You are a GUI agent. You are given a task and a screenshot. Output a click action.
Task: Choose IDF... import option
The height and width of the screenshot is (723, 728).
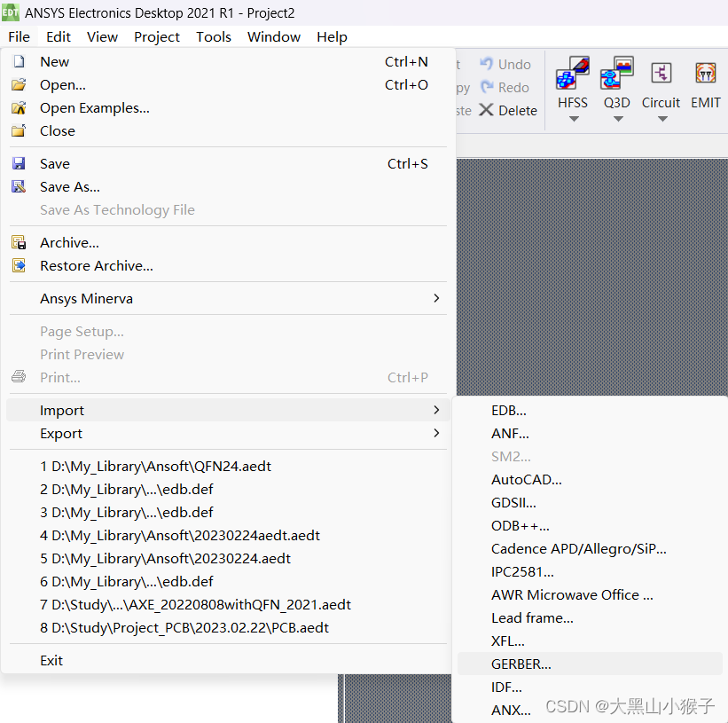(590, 687)
